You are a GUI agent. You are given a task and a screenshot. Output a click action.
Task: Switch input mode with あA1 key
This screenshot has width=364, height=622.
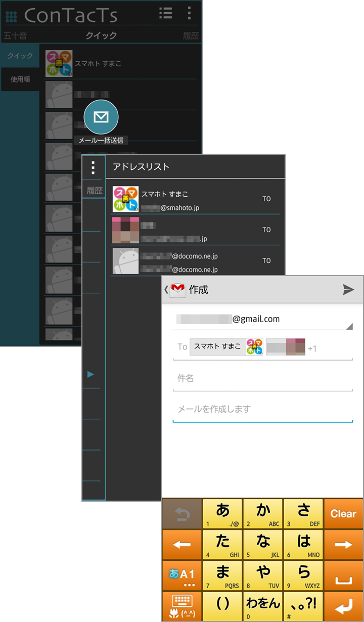click(x=181, y=576)
